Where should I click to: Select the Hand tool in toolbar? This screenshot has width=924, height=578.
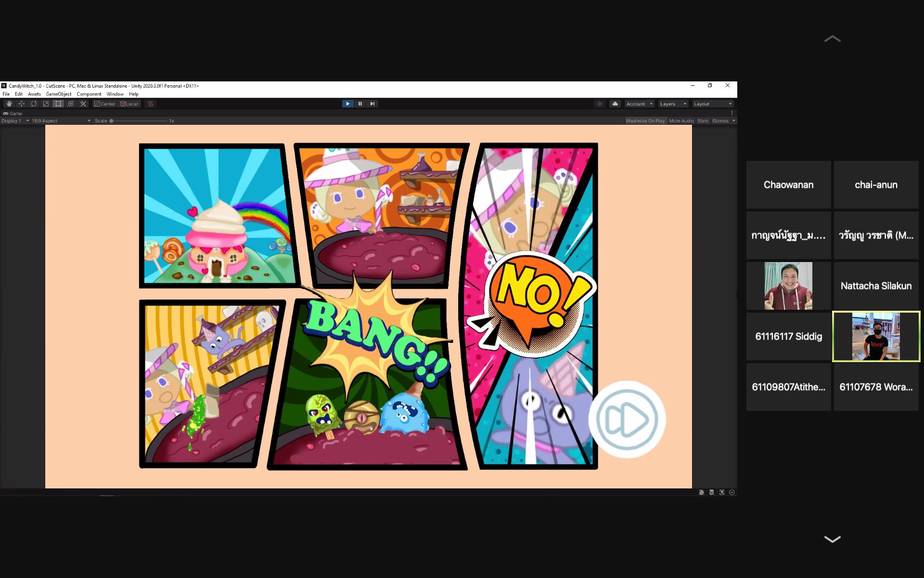(9, 104)
